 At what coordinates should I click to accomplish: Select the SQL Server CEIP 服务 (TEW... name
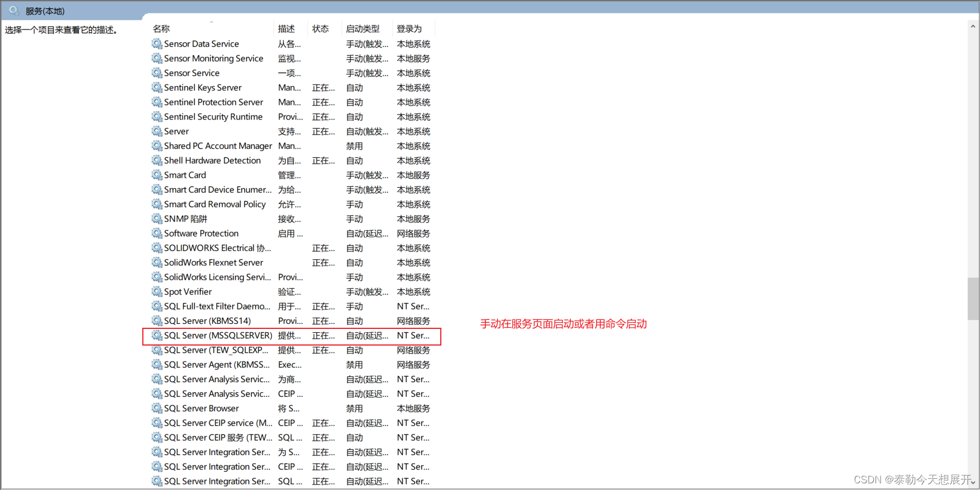tap(218, 437)
